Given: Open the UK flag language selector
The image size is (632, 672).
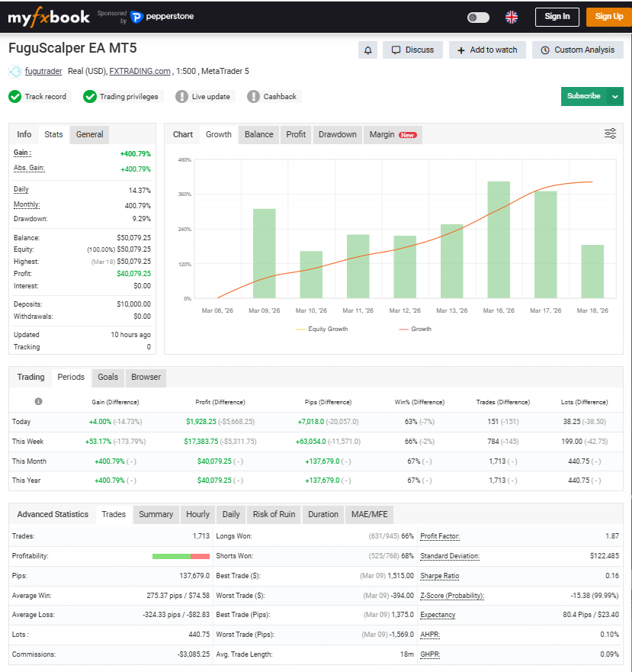Looking at the screenshot, I should coord(512,18).
